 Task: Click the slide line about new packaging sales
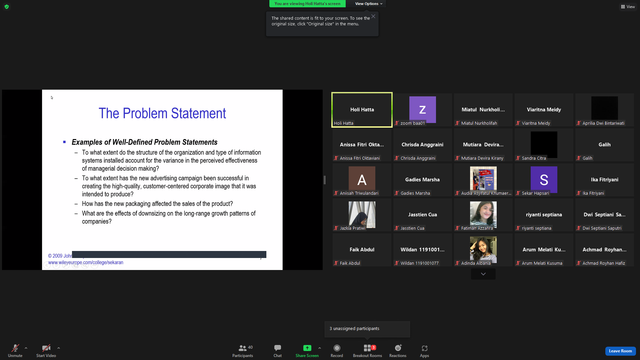157,204
